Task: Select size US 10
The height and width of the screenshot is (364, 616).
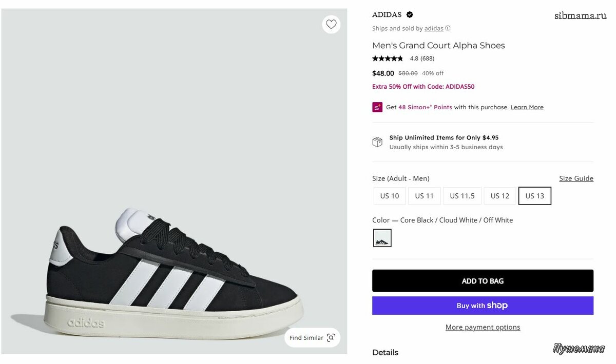Action: tap(390, 196)
